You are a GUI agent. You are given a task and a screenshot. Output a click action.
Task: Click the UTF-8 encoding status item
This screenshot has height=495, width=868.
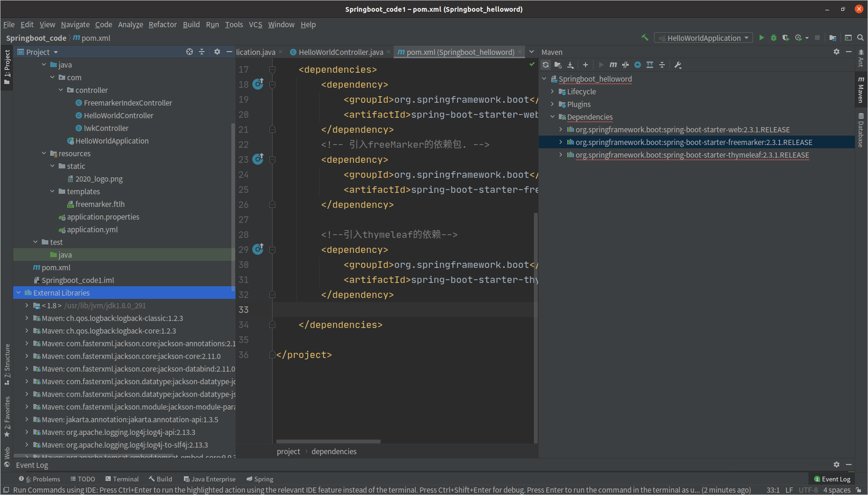pos(808,490)
